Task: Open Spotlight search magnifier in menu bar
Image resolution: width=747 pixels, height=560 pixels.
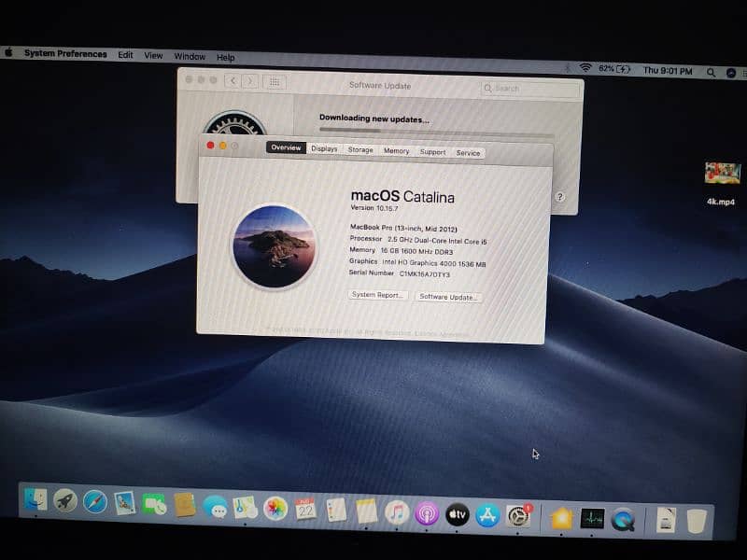Action: (712, 72)
